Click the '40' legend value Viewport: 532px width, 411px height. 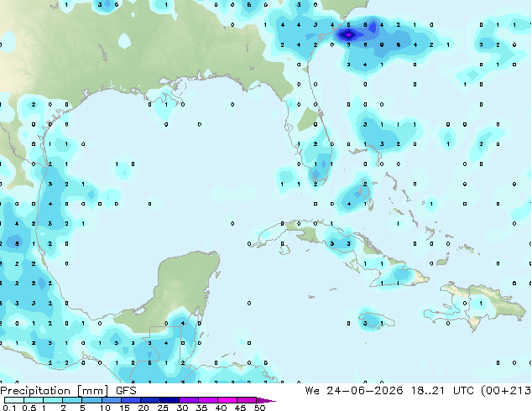point(221,408)
